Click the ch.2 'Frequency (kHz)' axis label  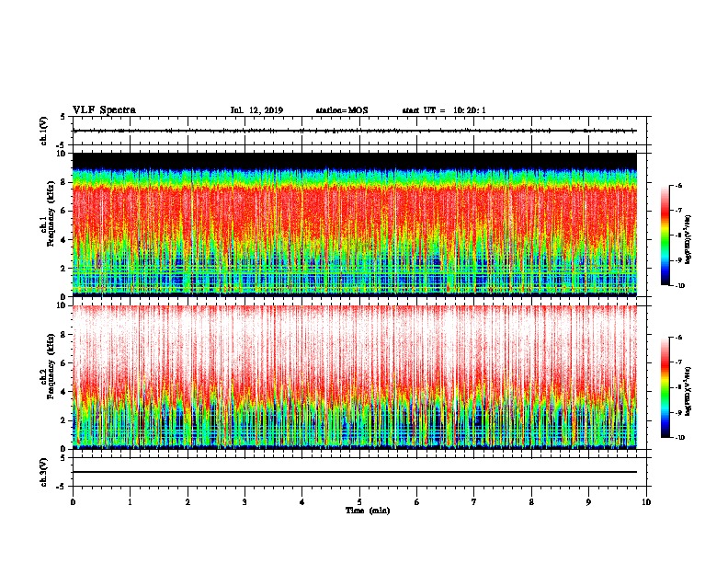51,366
